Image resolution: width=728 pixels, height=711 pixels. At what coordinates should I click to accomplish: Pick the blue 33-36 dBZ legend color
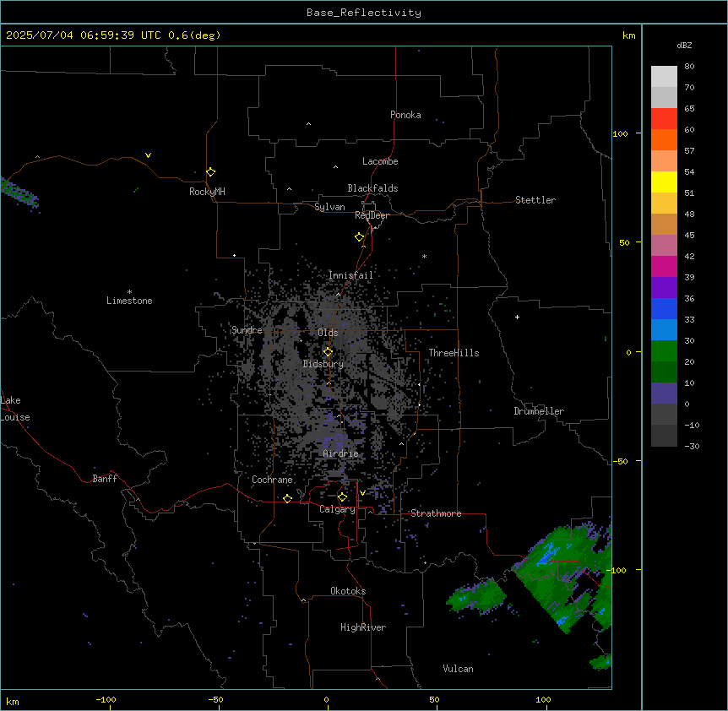[x=664, y=308]
